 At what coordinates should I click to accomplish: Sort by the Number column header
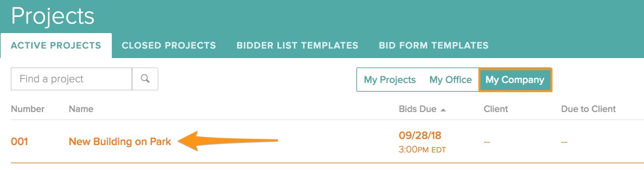(27, 109)
